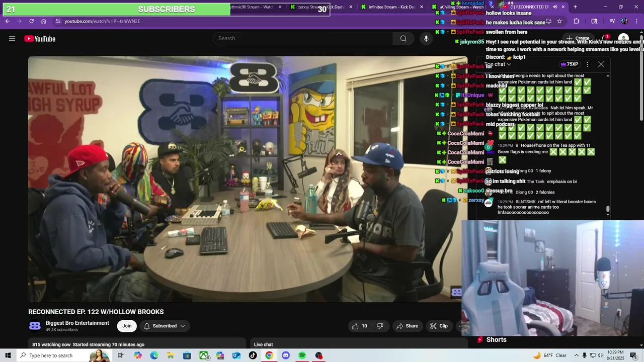Click the podcast video player

point(248,179)
